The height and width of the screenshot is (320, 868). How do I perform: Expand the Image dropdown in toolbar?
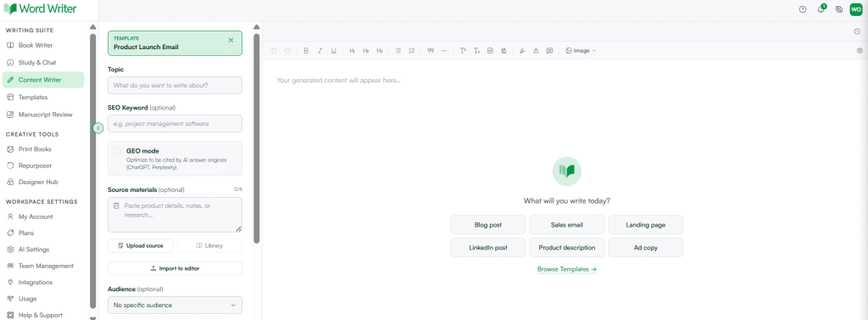click(581, 50)
